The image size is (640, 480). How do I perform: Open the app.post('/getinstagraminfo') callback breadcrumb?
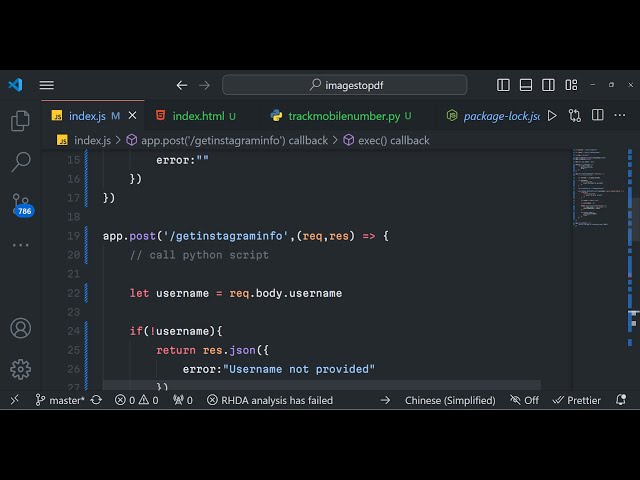pos(234,141)
